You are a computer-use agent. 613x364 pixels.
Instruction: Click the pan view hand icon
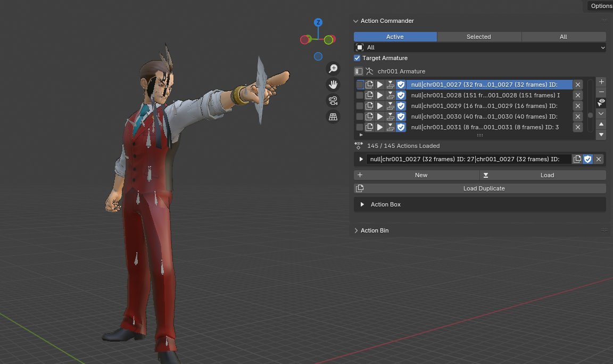pos(333,85)
